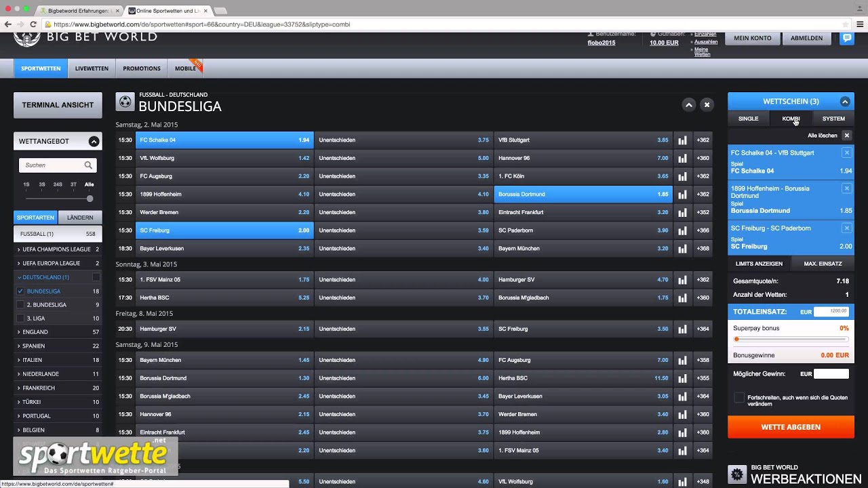
Task: Click Wette abgeben button
Action: coord(791,427)
